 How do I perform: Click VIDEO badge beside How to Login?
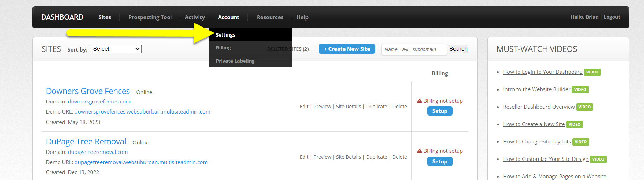click(x=592, y=72)
